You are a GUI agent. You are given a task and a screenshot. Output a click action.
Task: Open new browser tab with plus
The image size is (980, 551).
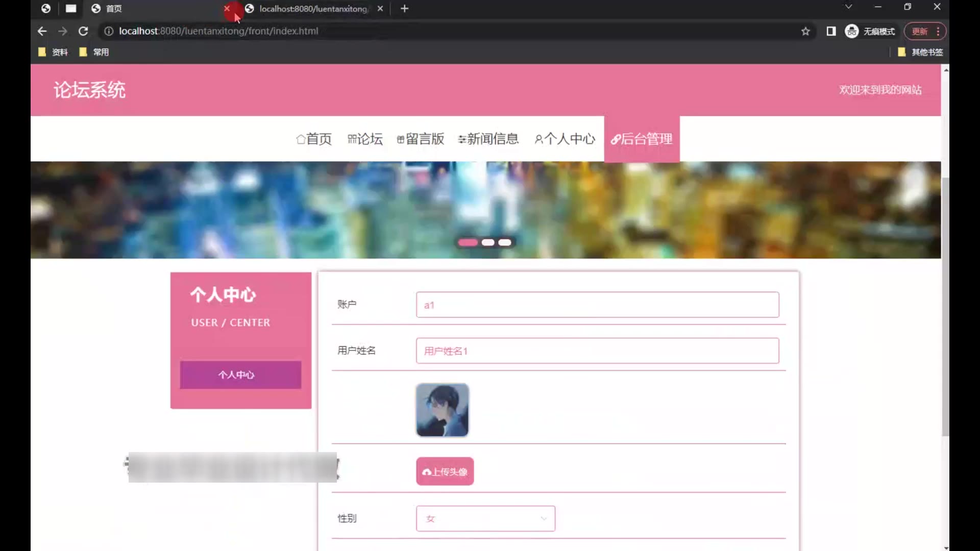coord(404,9)
